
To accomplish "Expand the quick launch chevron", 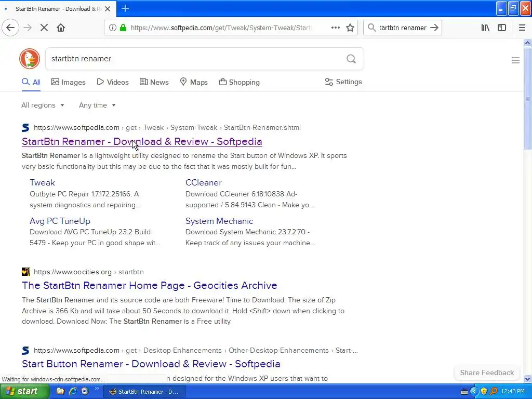I will 97,389.
